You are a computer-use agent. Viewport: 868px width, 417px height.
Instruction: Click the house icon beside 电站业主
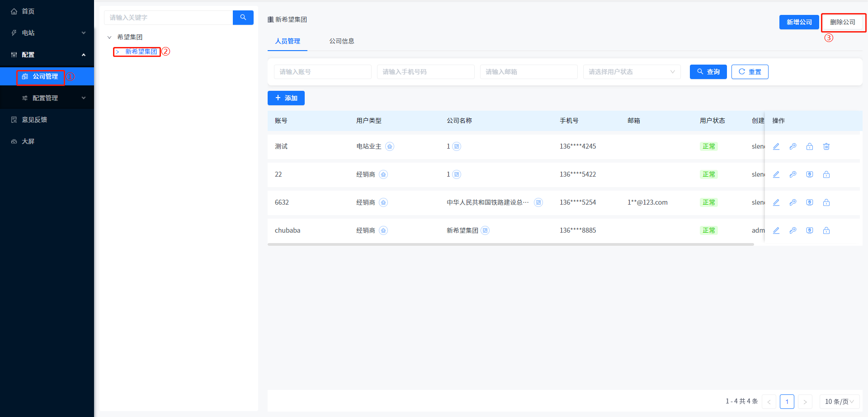[390, 146]
